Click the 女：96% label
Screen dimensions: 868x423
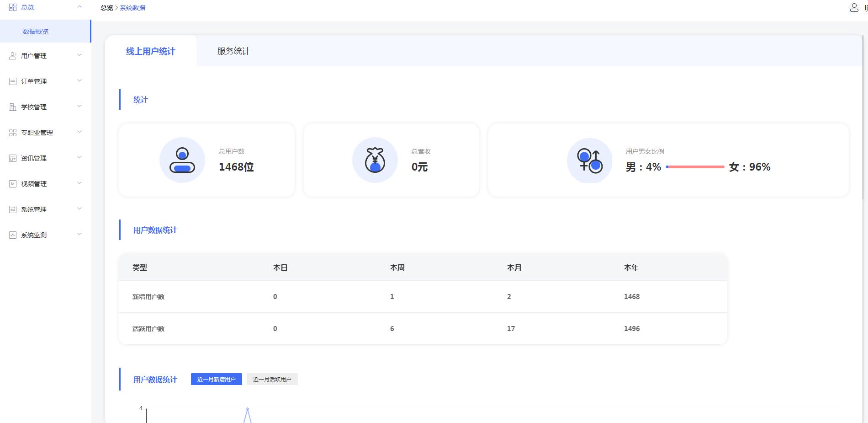pos(750,167)
